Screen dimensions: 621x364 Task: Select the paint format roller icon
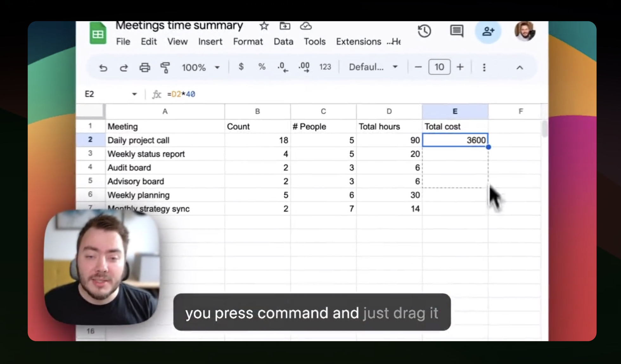click(x=165, y=67)
